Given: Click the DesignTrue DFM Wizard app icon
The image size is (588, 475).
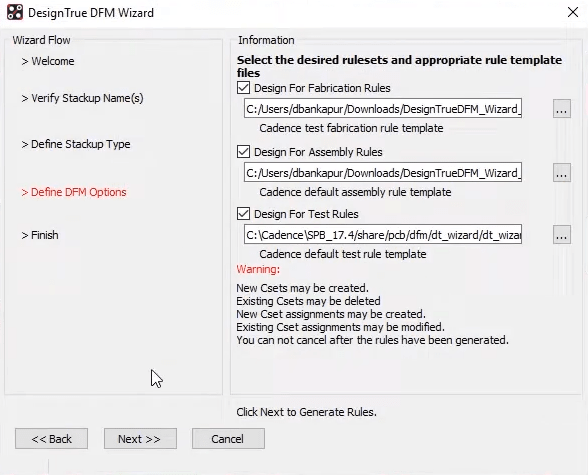Looking at the screenshot, I should (15, 12).
